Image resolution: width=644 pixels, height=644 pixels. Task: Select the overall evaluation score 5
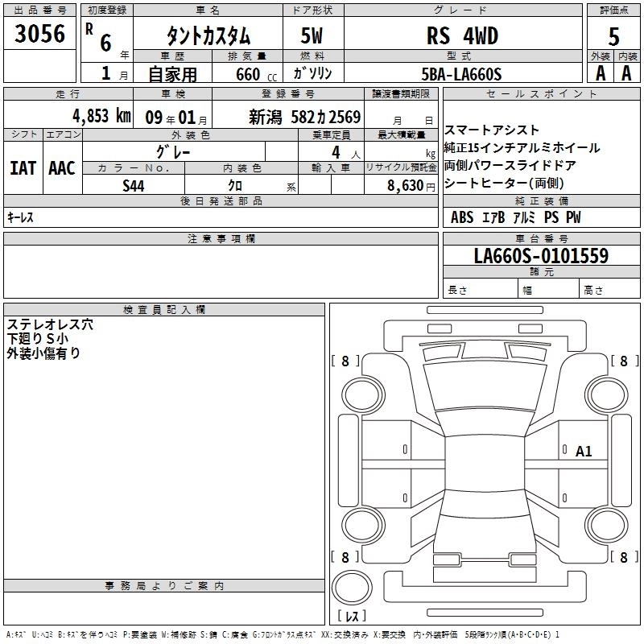pyautogui.click(x=613, y=36)
